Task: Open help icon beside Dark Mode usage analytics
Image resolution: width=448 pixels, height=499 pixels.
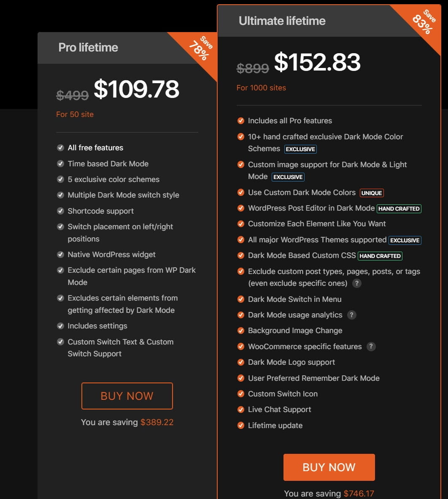Action: [x=351, y=315]
